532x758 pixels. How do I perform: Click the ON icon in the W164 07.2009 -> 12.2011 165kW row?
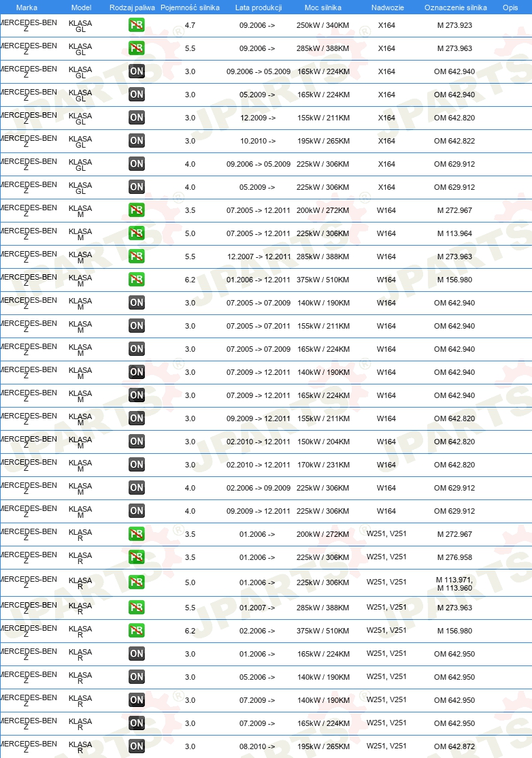click(x=137, y=395)
